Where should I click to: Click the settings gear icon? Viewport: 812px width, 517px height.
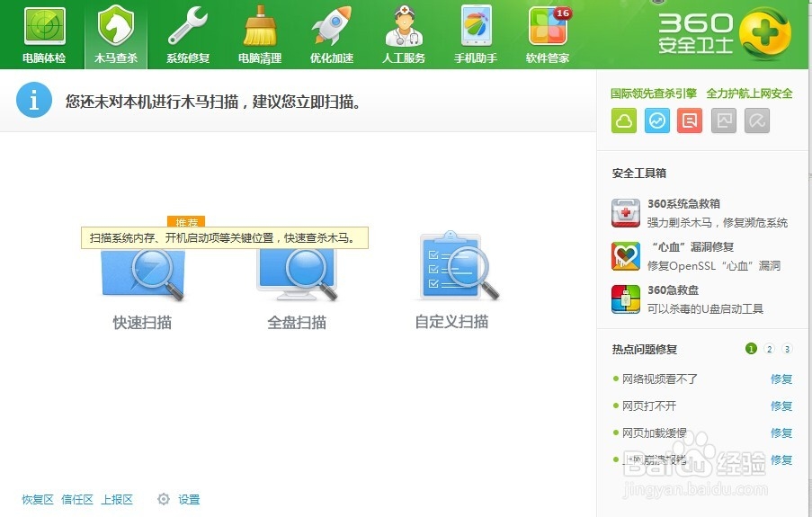click(x=164, y=499)
